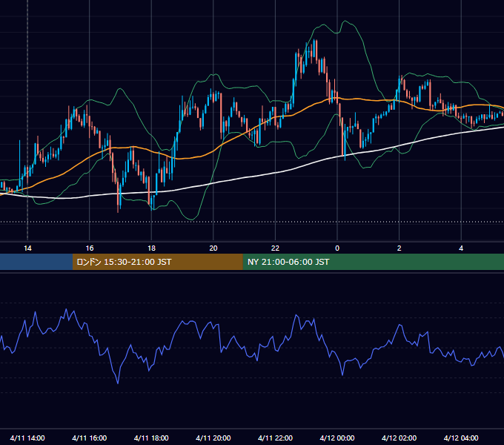
Task: Click the blue session bar before ロンドン
Action: (36, 262)
